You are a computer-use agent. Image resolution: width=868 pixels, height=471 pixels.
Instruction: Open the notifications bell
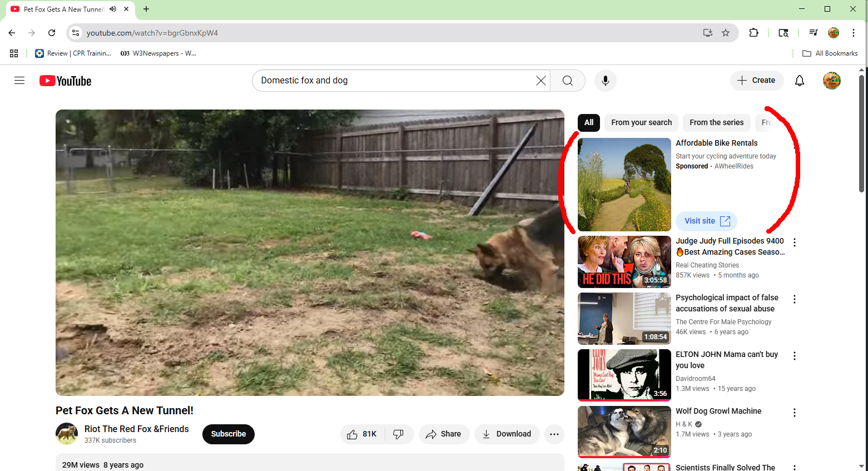(800, 81)
